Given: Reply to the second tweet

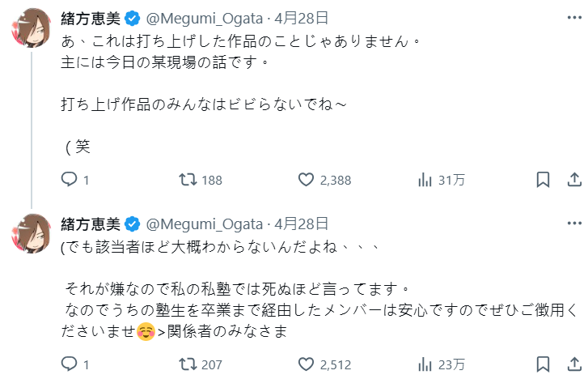Looking at the screenshot, I should [x=70, y=364].
